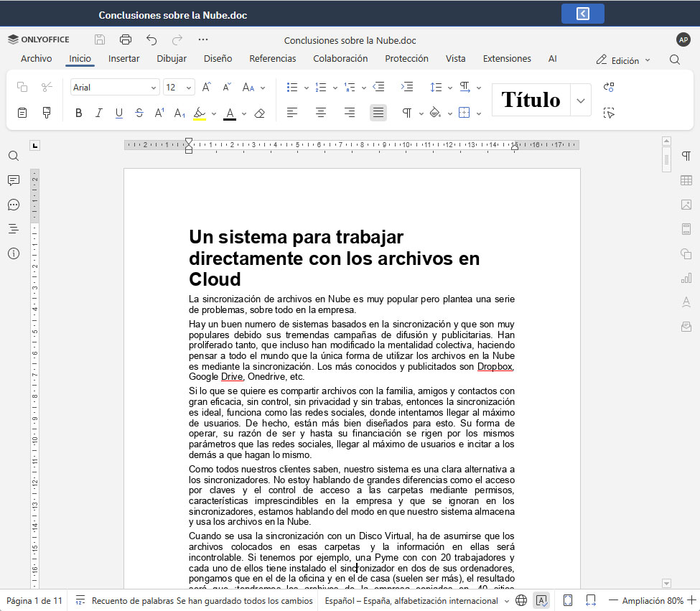Viewport: 700px width, 611px height.
Task: Switch to the Insertar tab
Action: (x=123, y=58)
